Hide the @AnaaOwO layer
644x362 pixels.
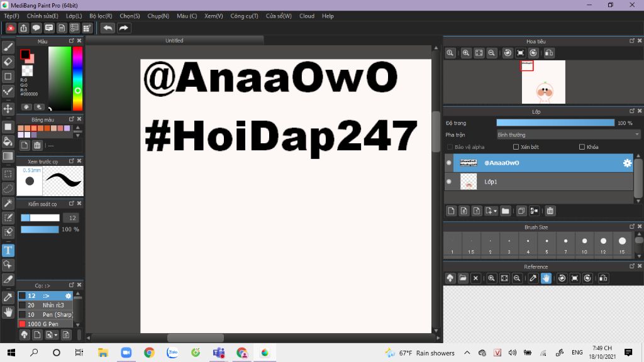pos(449,163)
